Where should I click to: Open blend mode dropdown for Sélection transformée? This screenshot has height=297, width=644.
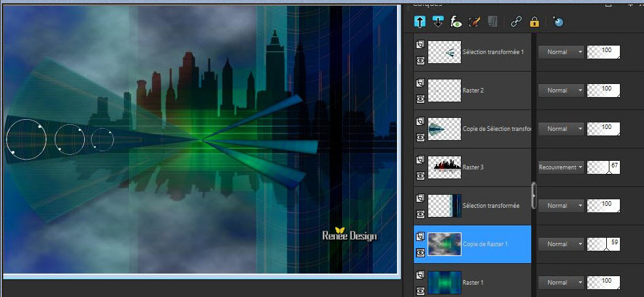coord(561,206)
